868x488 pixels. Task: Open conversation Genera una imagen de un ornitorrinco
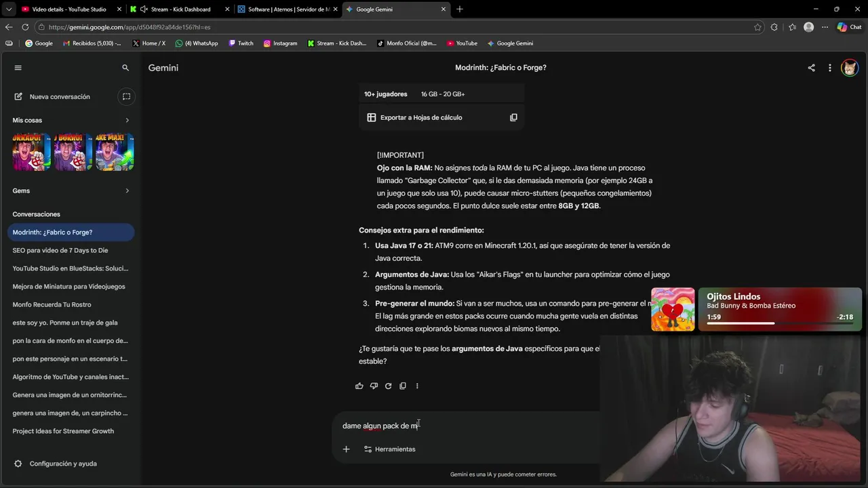(71, 395)
